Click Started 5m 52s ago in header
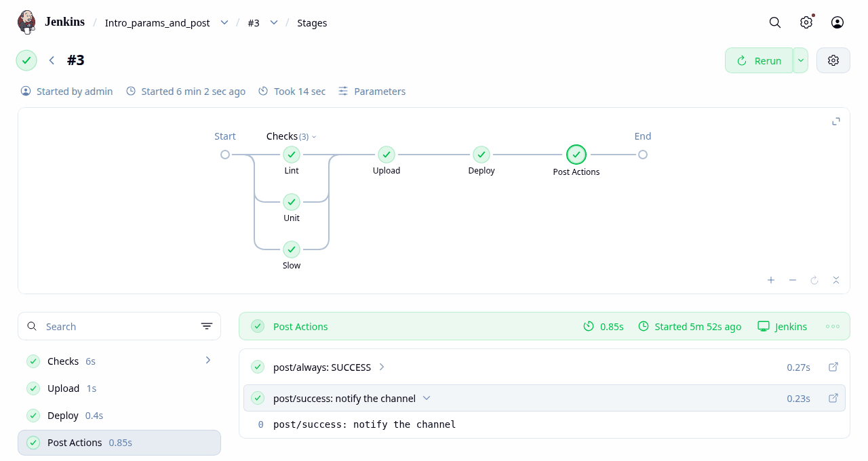Screen dimensions: 868x461 click(698, 326)
